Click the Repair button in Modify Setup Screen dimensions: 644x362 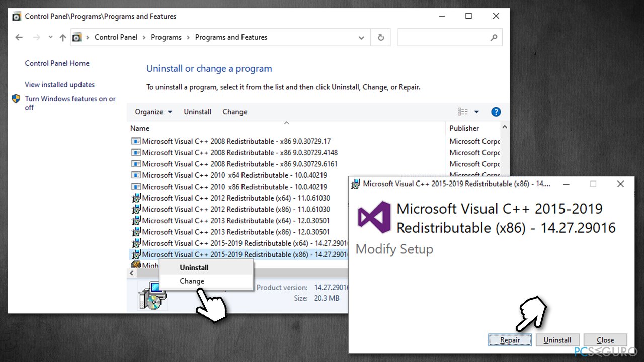[x=510, y=340]
